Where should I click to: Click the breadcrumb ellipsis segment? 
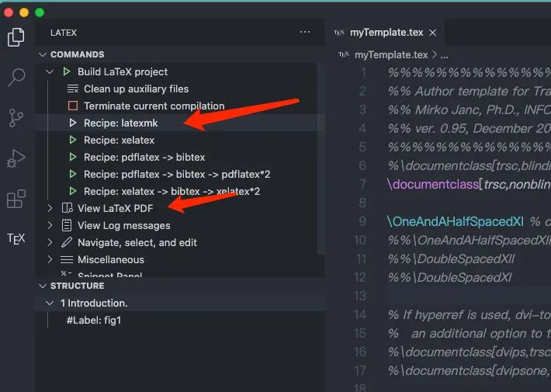point(444,56)
